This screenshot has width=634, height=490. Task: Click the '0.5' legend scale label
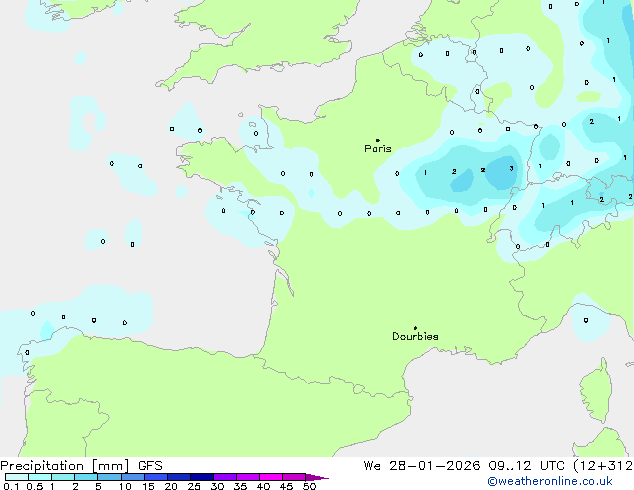[35, 486]
